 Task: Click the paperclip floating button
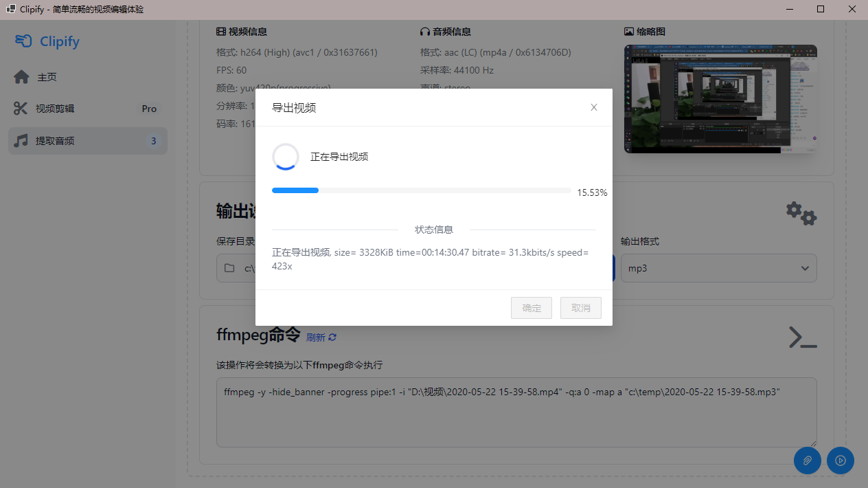pyautogui.click(x=808, y=461)
